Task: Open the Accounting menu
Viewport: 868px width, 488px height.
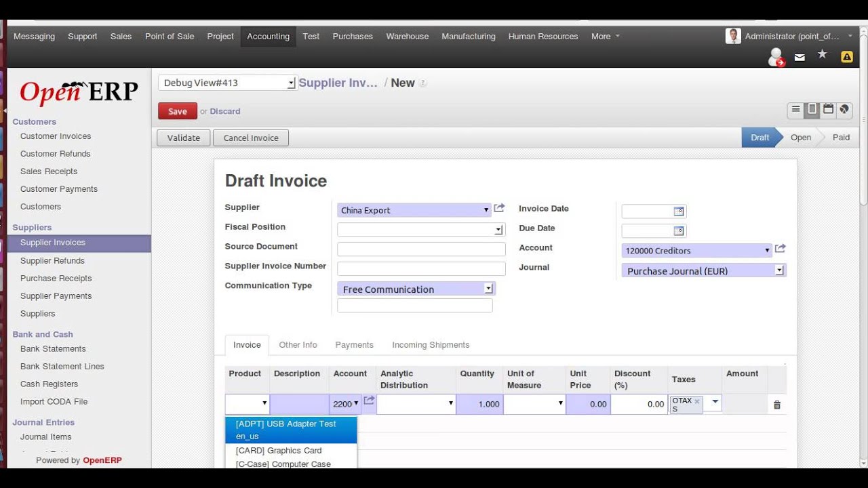Action: coord(269,37)
